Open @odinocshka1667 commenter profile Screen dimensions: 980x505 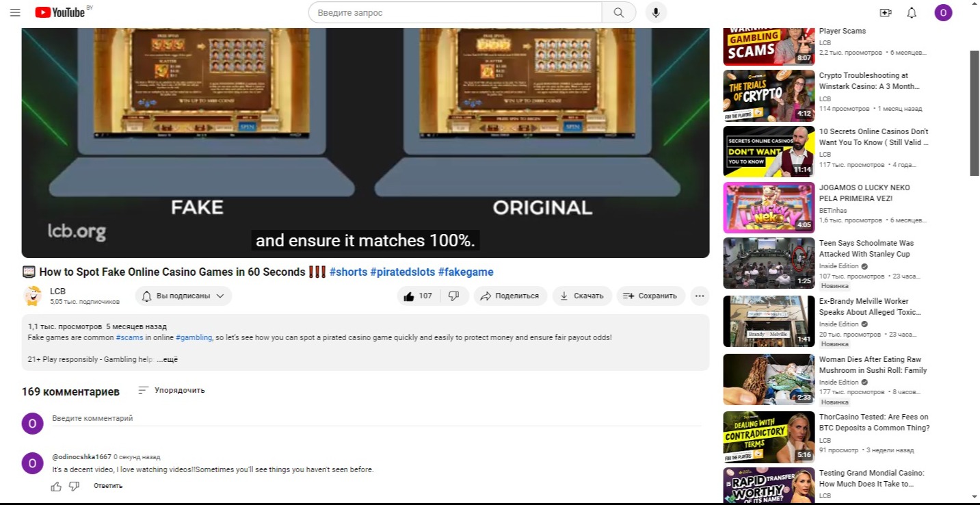pyautogui.click(x=81, y=456)
